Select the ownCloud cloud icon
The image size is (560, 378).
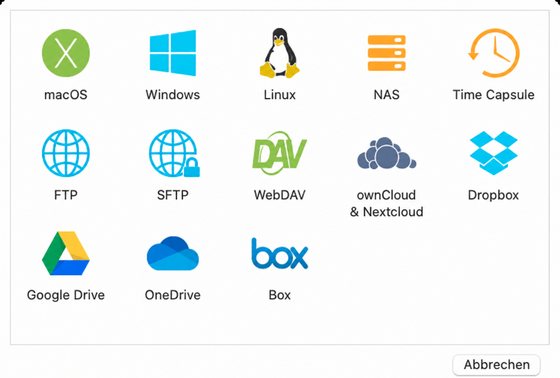pos(386,153)
